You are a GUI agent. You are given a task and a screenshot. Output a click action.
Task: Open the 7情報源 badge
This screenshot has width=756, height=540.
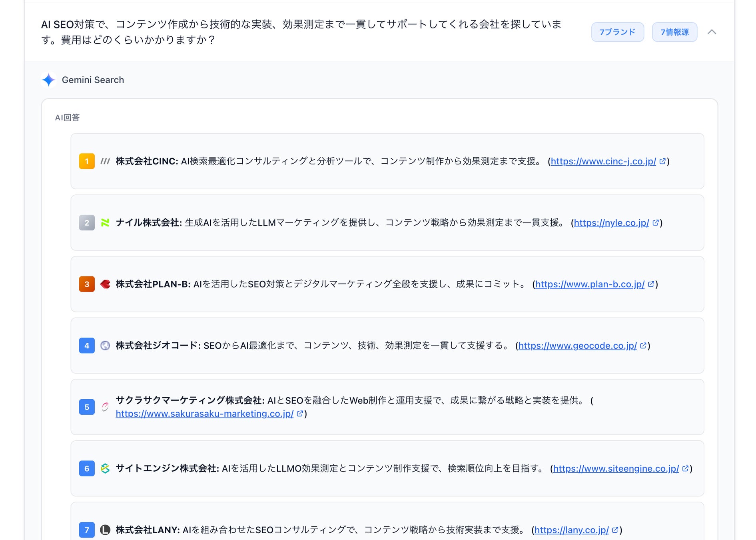coord(675,32)
